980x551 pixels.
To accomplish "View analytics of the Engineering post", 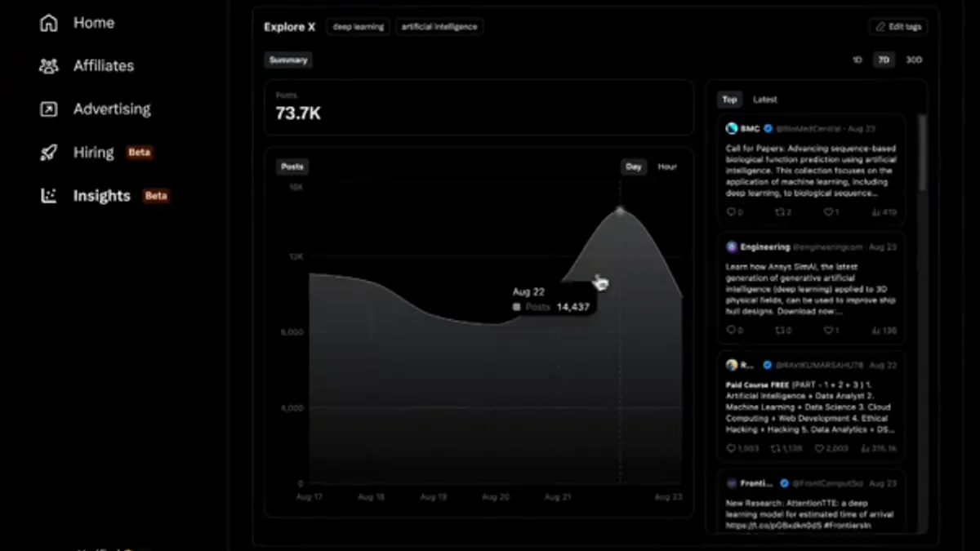I will pos(884,331).
